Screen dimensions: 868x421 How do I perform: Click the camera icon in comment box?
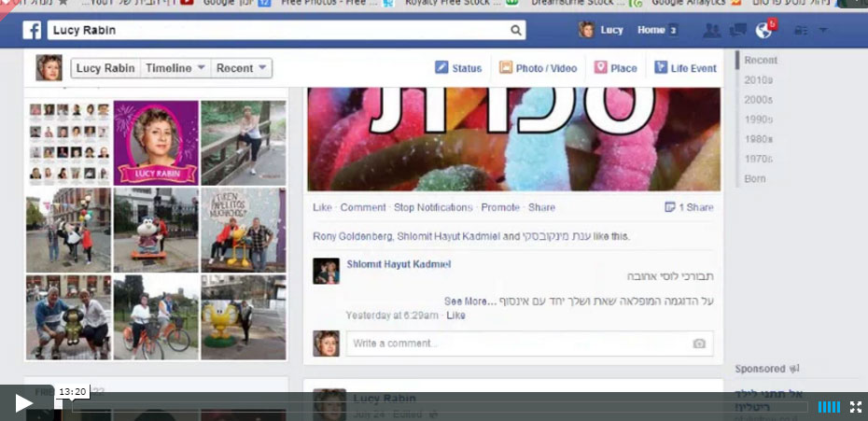click(x=699, y=344)
